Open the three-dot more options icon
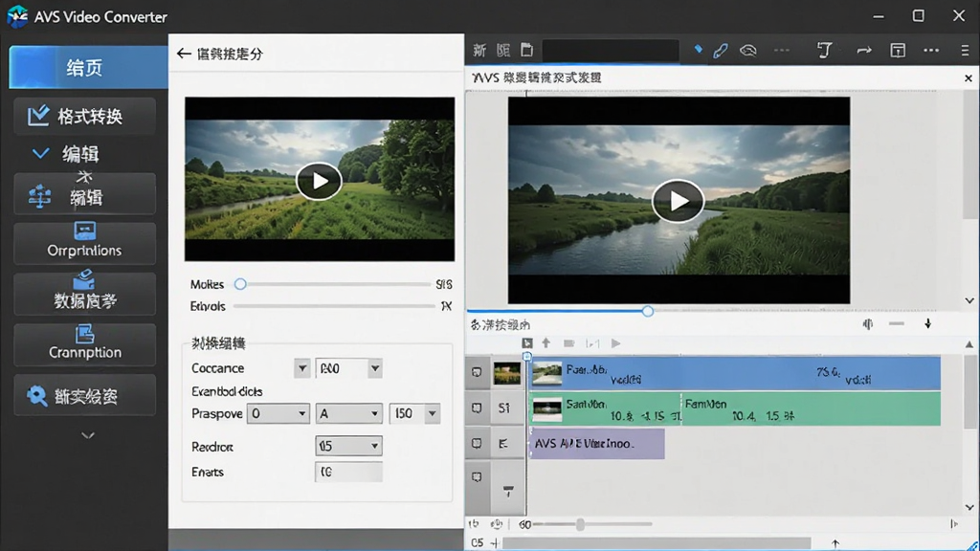This screenshot has height=551, width=980. (931, 51)
